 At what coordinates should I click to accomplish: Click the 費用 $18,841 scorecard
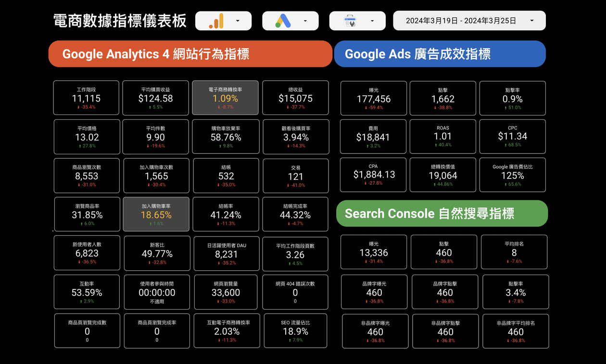(373, 137)
